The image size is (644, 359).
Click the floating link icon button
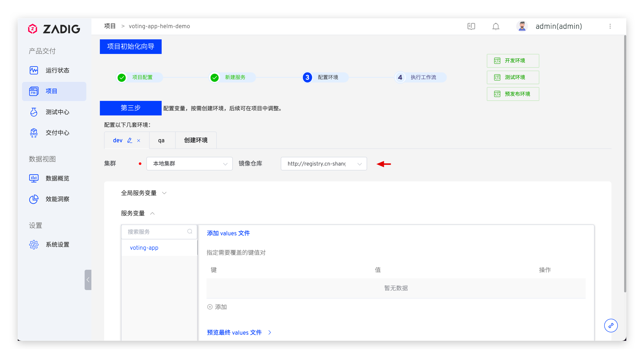(611, 325)
